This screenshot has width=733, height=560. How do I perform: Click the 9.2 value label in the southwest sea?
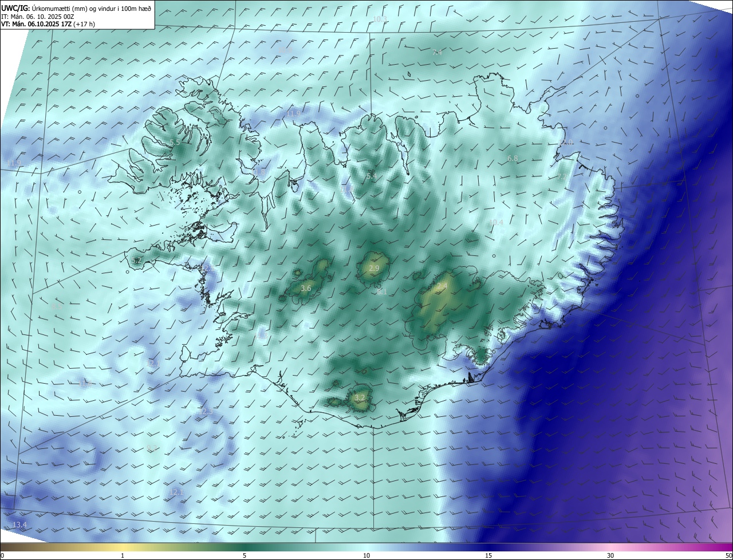[x=152, y=448]
